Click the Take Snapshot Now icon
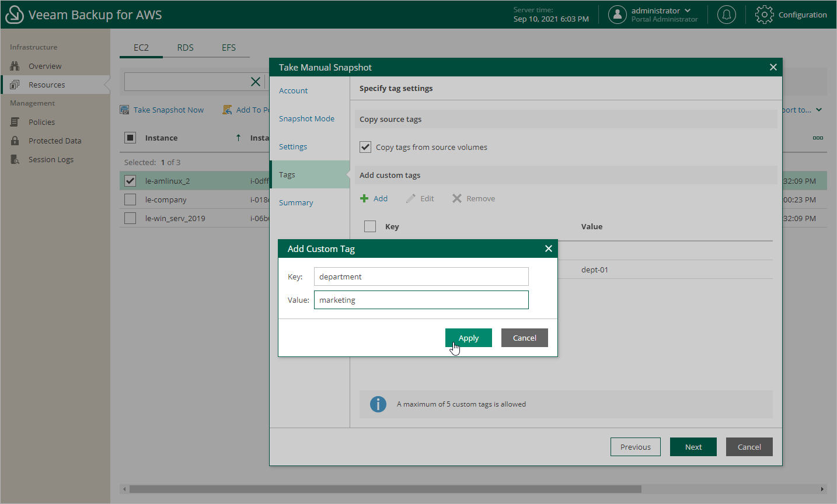This screenshot has width=837, height=504. (x=125, y=110)
